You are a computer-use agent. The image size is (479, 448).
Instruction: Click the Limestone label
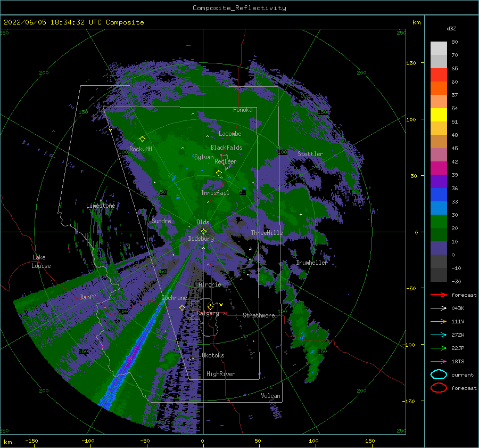[101, 206]
